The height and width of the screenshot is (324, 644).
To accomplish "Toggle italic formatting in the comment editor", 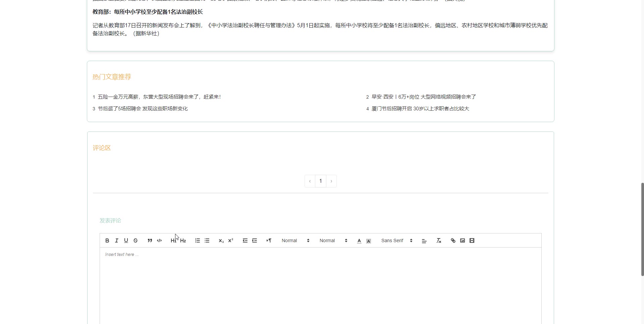I will pyautogui.click(x=116, y=240).
